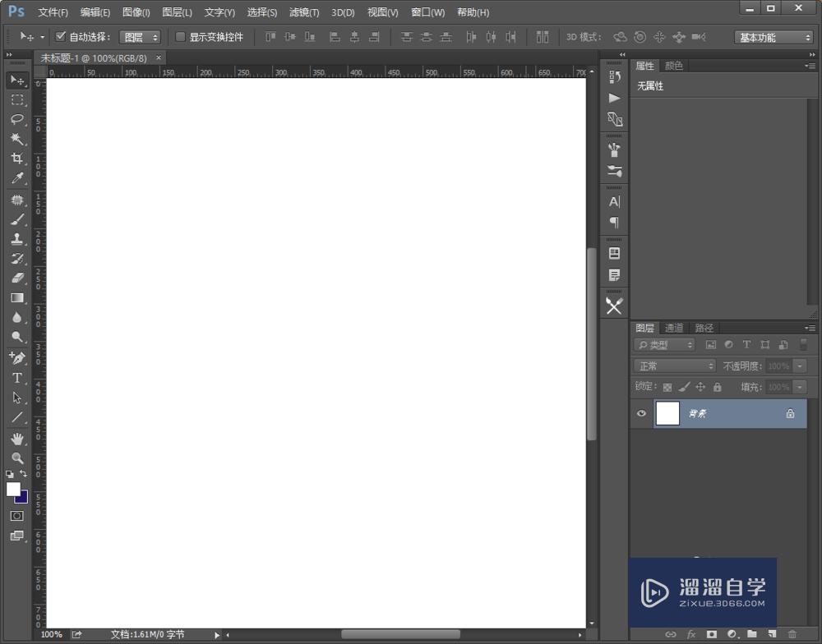Add a layer mask button

(711, 634)
